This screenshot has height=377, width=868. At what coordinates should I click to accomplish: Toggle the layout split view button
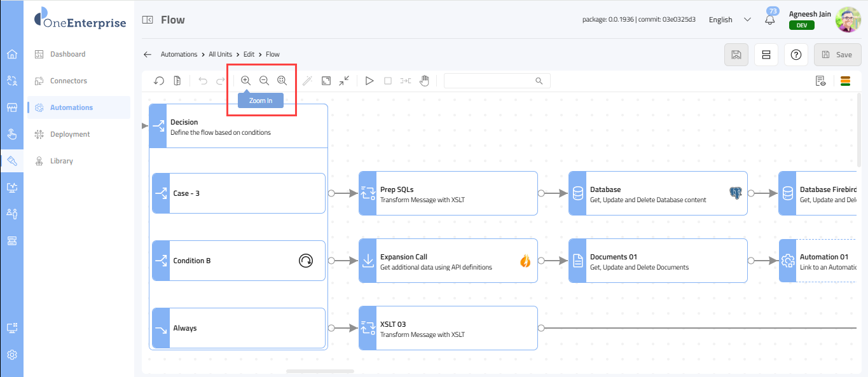766,55
